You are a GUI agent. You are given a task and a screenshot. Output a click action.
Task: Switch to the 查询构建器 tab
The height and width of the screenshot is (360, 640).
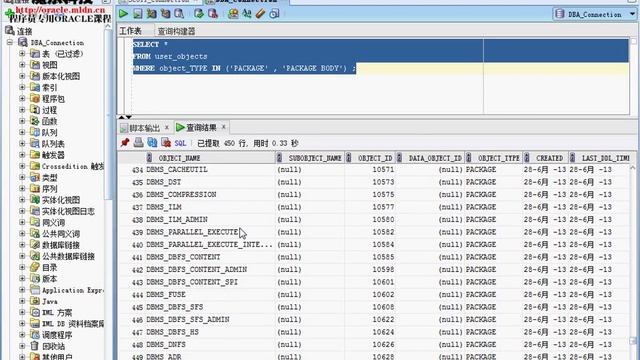pos(176,31)
